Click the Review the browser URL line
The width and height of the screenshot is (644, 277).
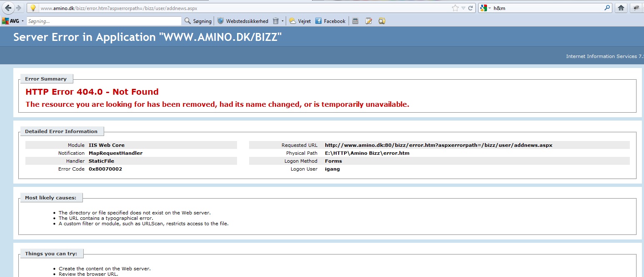(88, 274)
